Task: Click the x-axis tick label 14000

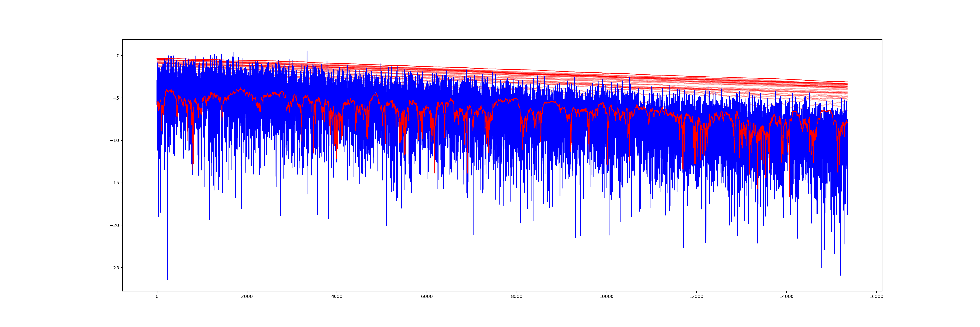Action: (786, 297)
